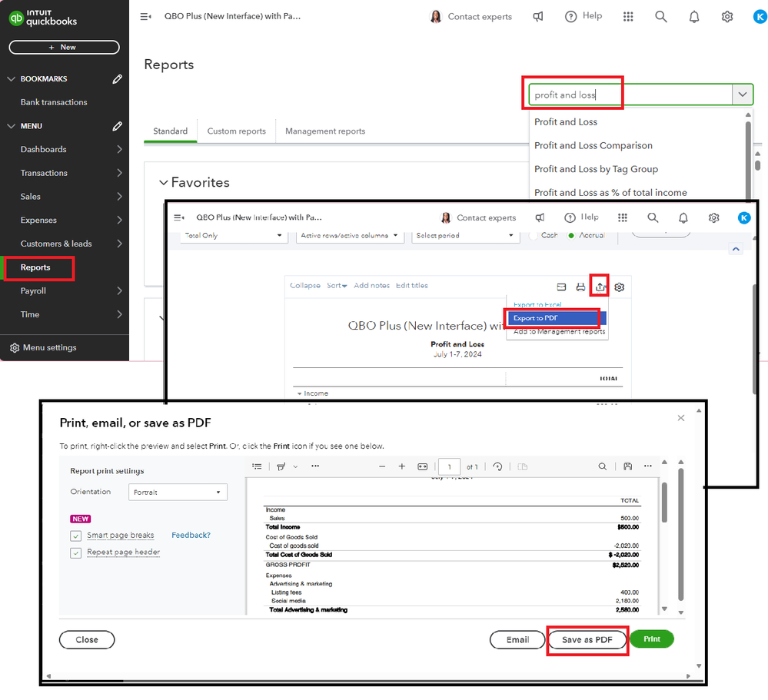This screenshot has height=700, width=768.
Task: Open the megaphone announcements on the Reports page
Action: coord(538,17)
